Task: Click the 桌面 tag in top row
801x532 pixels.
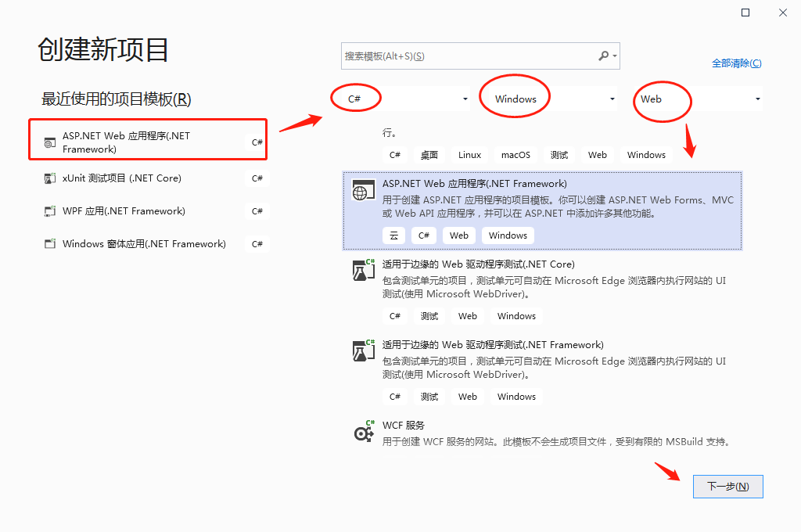Action: coord(429,155)
